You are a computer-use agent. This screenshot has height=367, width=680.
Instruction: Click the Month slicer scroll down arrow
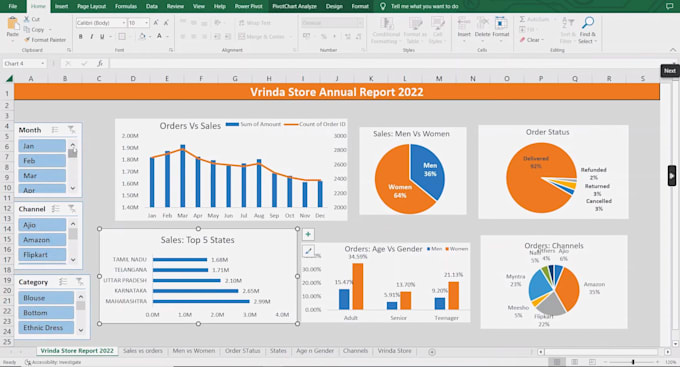coord(72,188)
